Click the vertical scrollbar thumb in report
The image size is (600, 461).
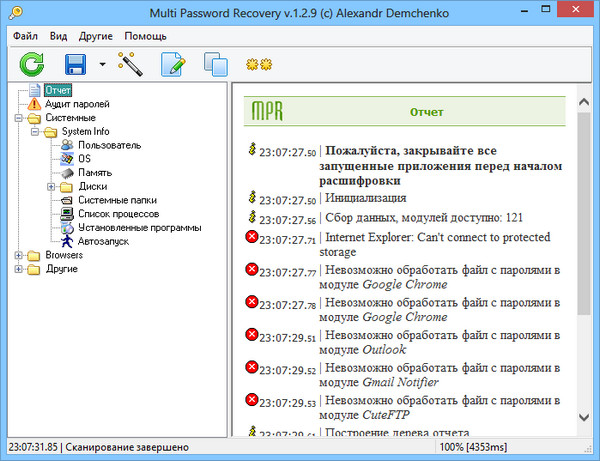[x=584, y=200]
